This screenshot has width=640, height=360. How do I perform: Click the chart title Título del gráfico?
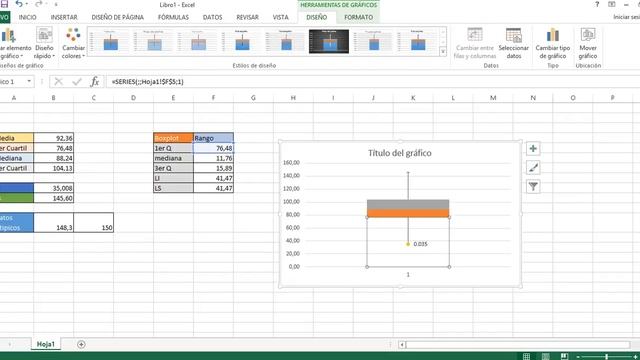click(x=400, y=153)
